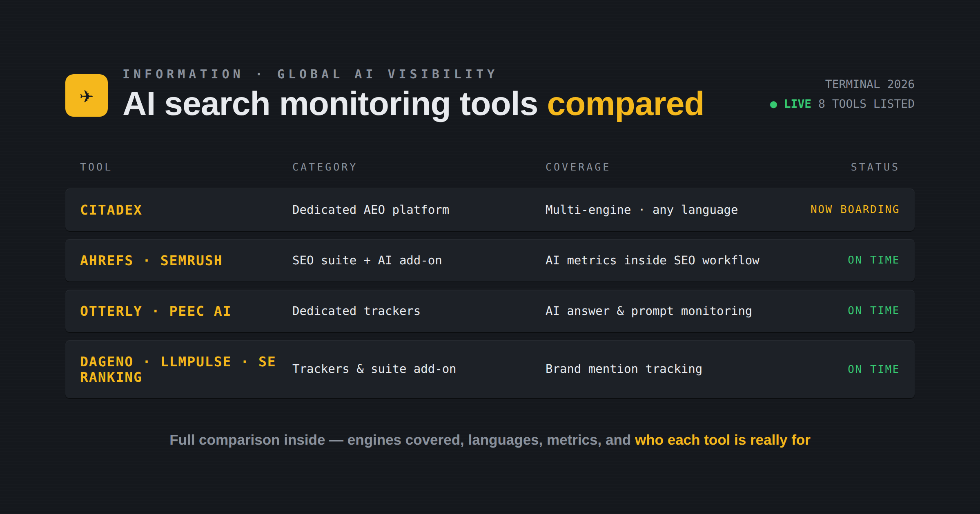Click the green LIVE status dot
This screenshot has height=514, width=980.
[x=773, y=104]
